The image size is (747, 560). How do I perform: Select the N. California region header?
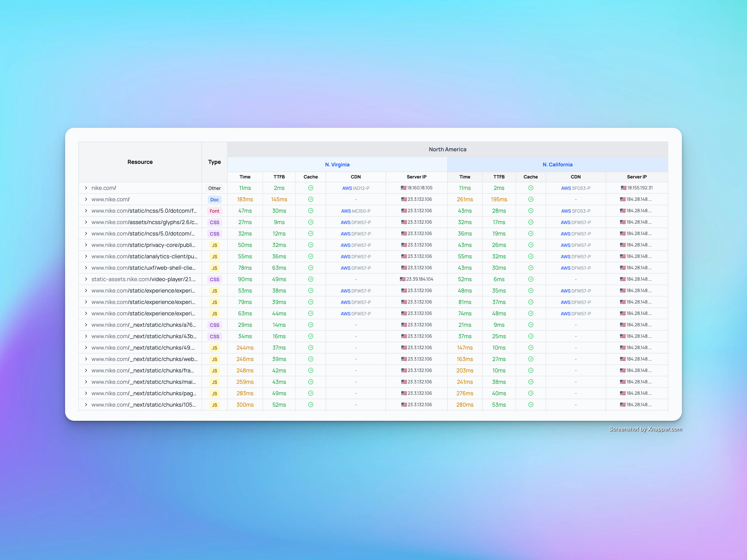[x=557, y=165]
